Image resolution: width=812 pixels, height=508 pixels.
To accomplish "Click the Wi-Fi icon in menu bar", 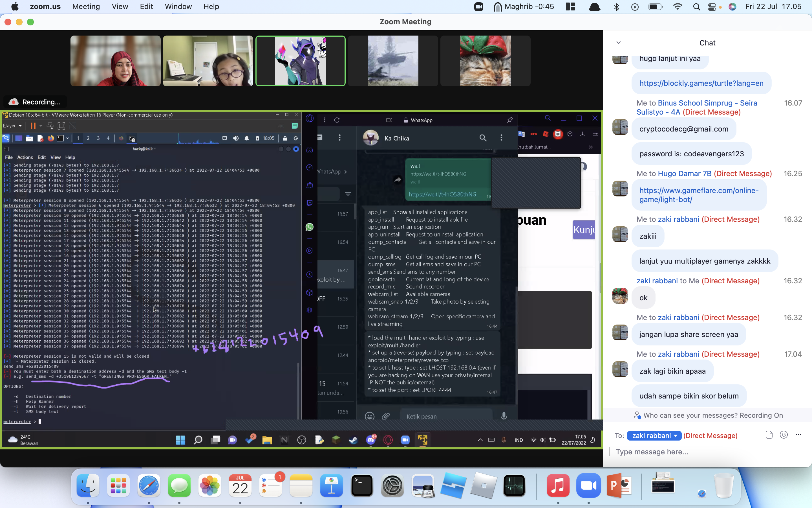I will pyautogui.click(x=678, y=7).
